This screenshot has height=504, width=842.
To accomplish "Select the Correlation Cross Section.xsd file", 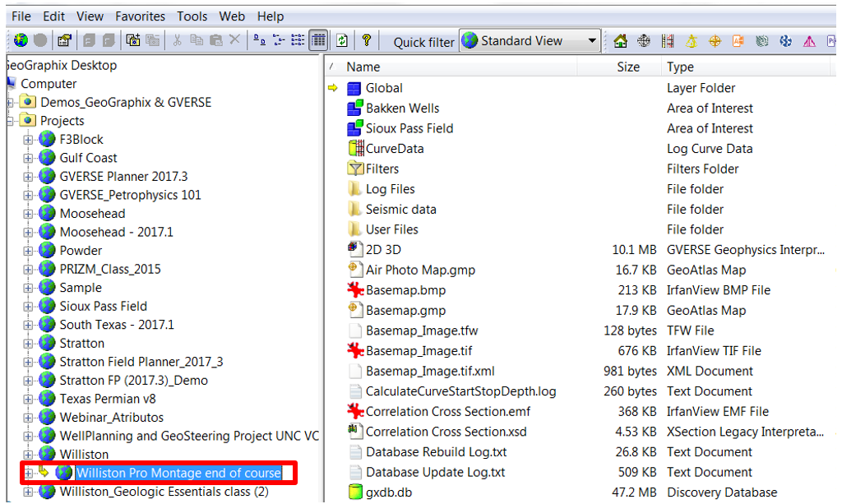I will [x=446, y=432].
